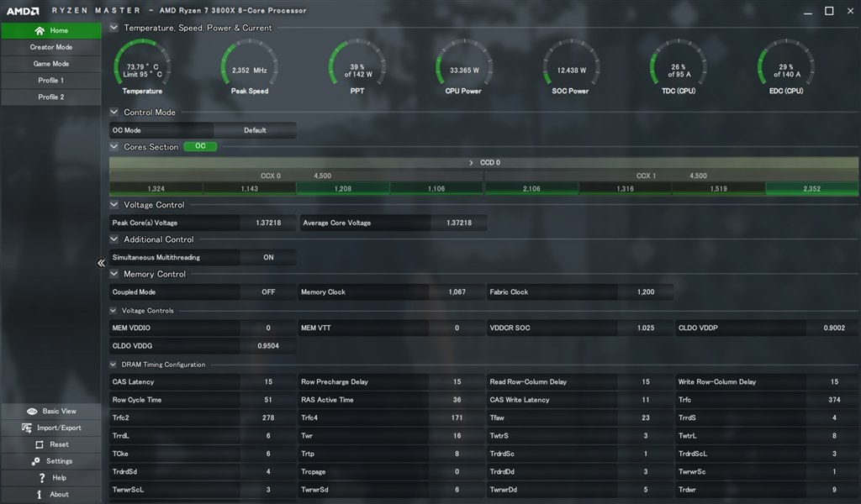Viewport: 861px width, 504px height.
Task: Select the core showing 1,324 MHz
Action: 156,189
